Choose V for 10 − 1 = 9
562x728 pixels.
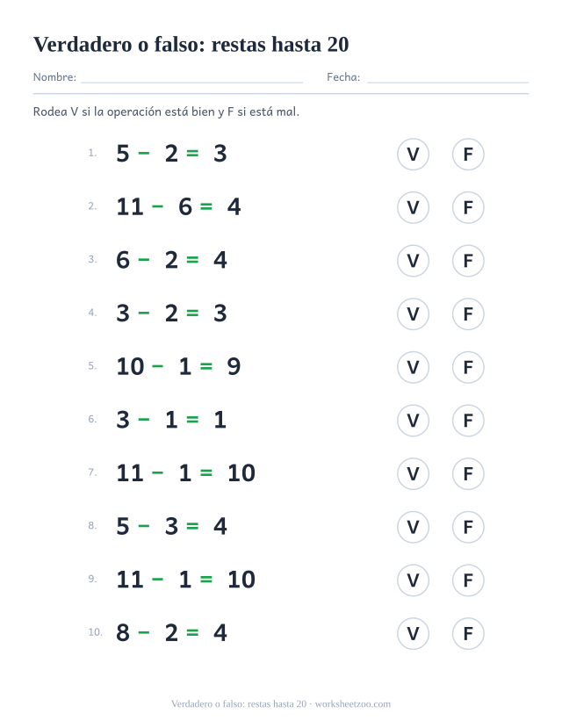coord(413,367)
